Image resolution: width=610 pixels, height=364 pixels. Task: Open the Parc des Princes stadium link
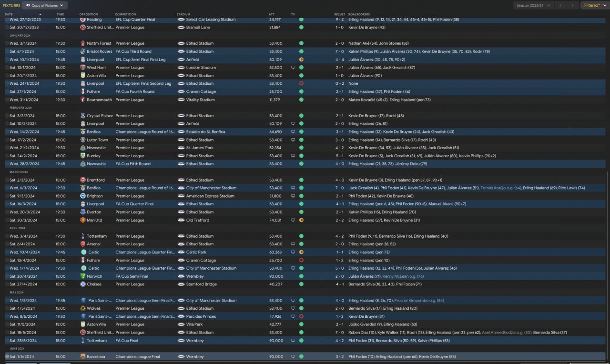point(201,316)
